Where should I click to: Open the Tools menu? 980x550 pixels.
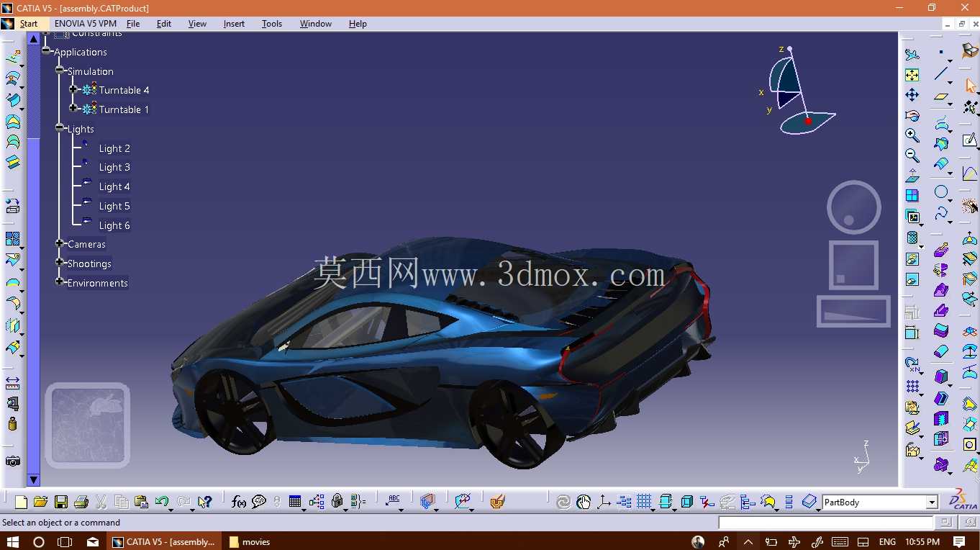(x=272, y=24)
